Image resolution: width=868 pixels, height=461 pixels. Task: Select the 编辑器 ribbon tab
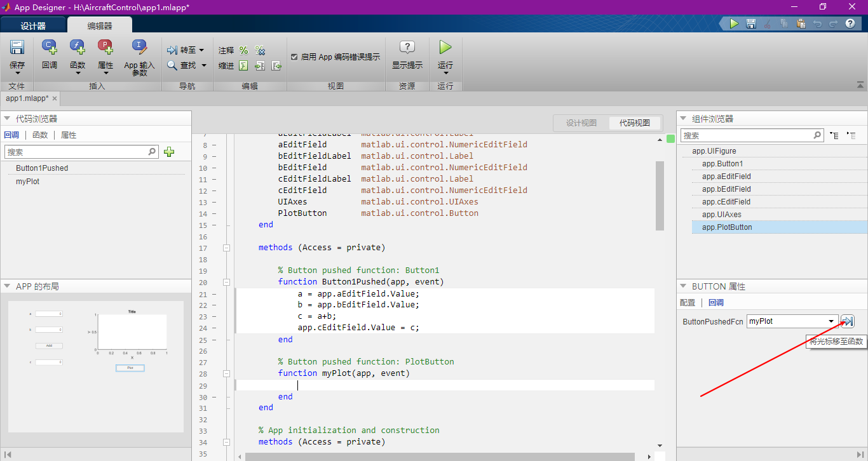[100, 25]
